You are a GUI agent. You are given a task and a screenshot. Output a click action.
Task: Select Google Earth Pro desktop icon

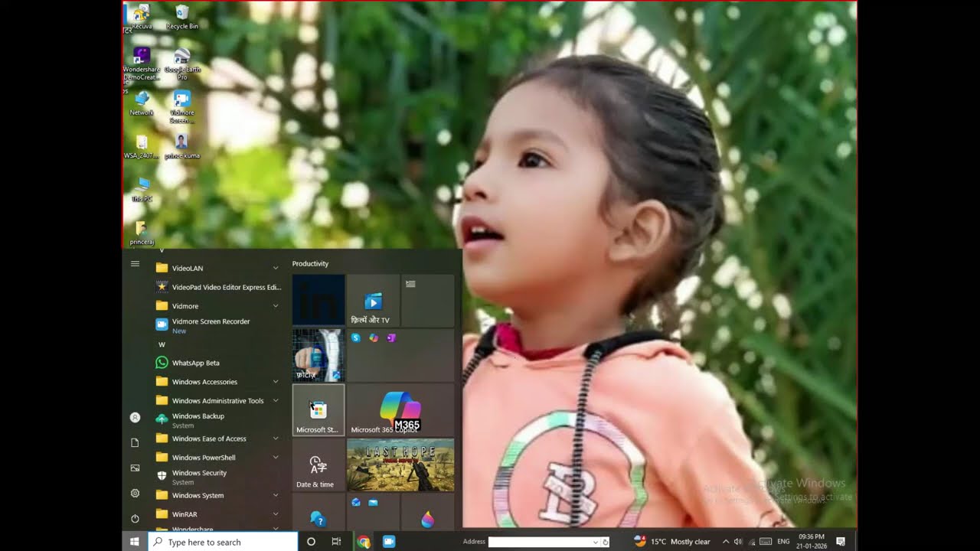(x=182, y=64)
